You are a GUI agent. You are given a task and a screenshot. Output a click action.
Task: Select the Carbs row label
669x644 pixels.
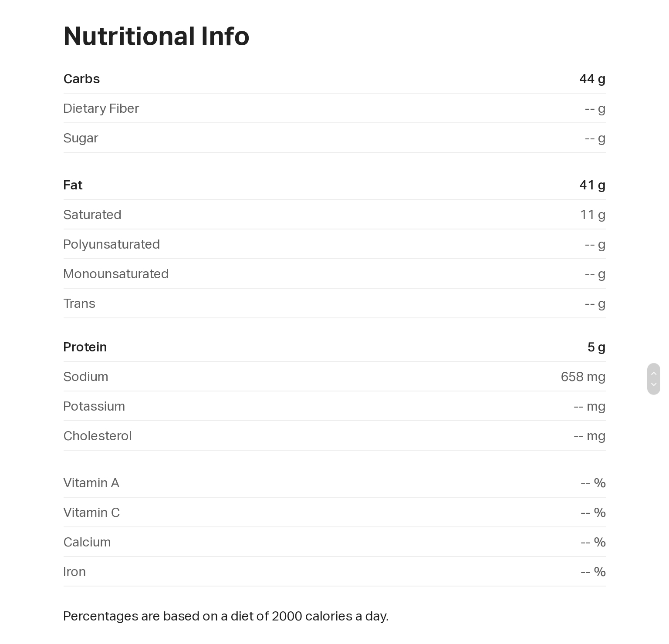[81, 79]
